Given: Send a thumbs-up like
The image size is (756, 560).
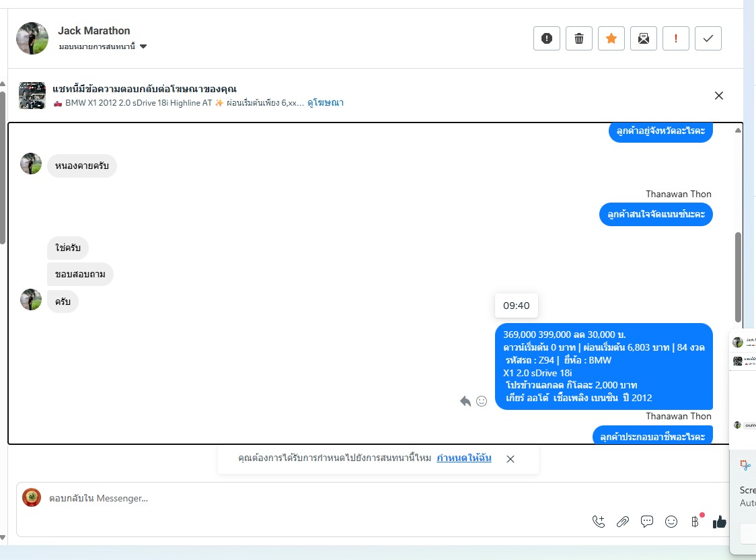Looking at the screenshot, I should tap(720, 522).
